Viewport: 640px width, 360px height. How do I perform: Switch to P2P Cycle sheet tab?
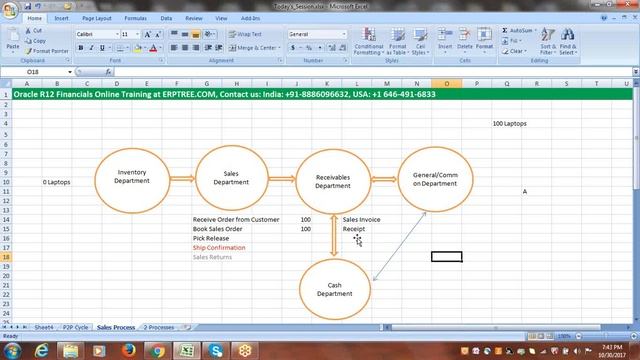(76, 327)
